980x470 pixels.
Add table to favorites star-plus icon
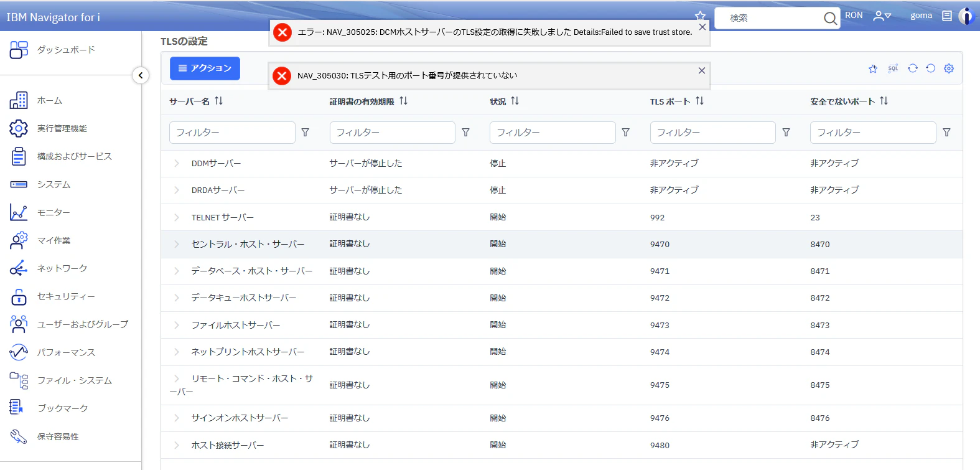point(873,68)
